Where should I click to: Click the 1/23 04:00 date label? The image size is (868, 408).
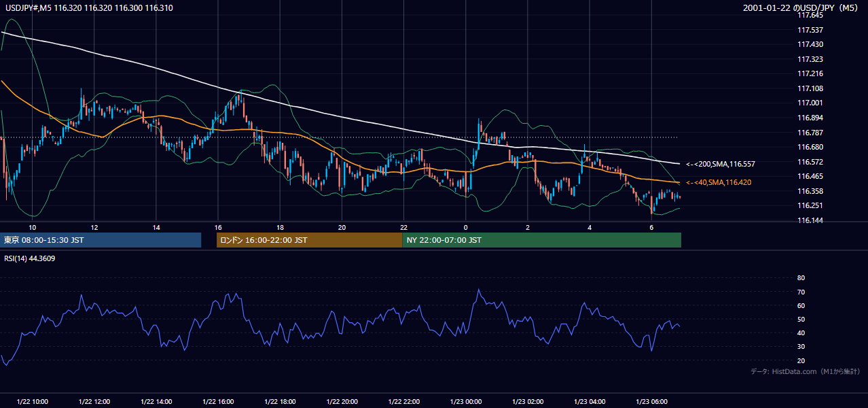tap(590, 401)
